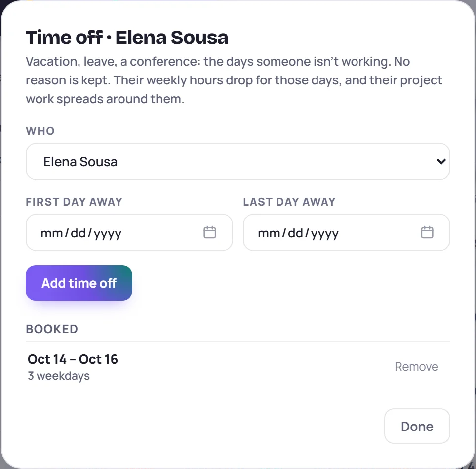Focus the day segment of Last Day Away
The width and height of the screenshot is (476, 469).
pos(295,233)
